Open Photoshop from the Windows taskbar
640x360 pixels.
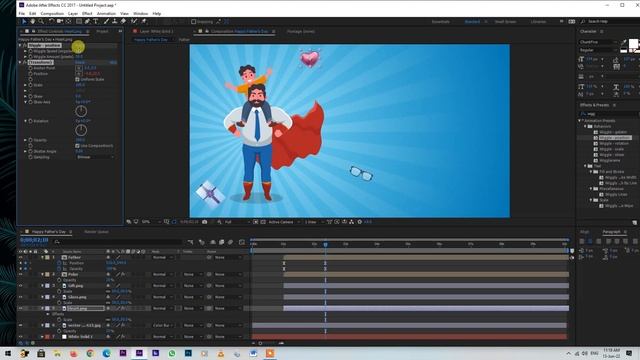(x=188, y=353)
